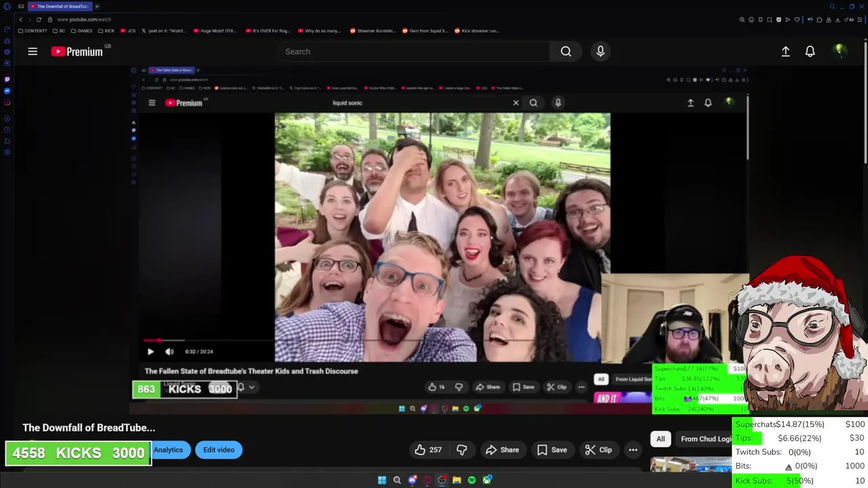
Task: Click the YouTube Search input field
Action: (414, 52)
